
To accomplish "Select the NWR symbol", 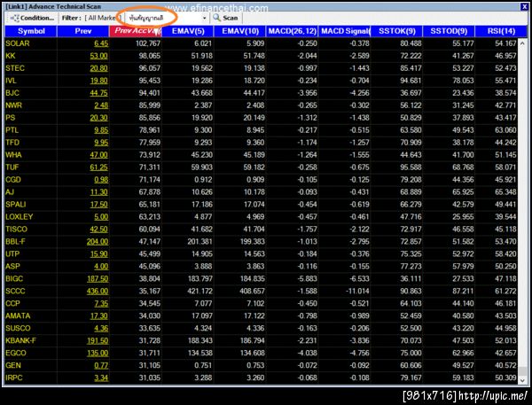I will click(x=13, y=105).
